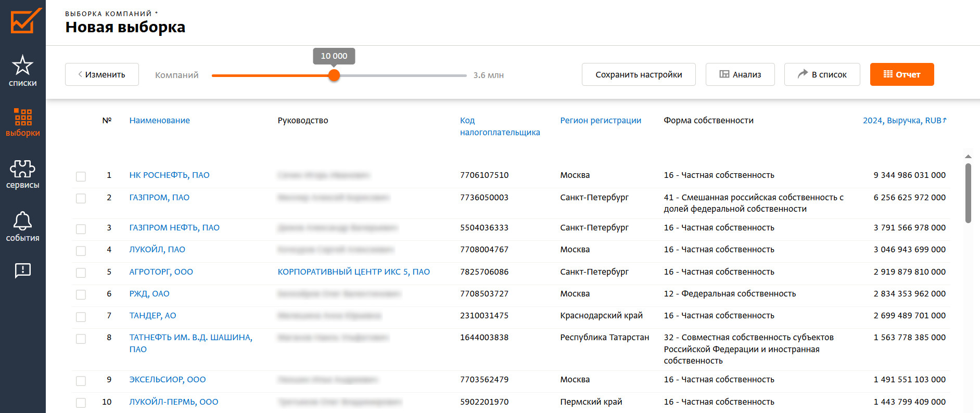Screen dimensions: 980x413
Task: Open ГАЗПРОМ НЕФТЬ, ПАО link
Action: pos(174,227)
